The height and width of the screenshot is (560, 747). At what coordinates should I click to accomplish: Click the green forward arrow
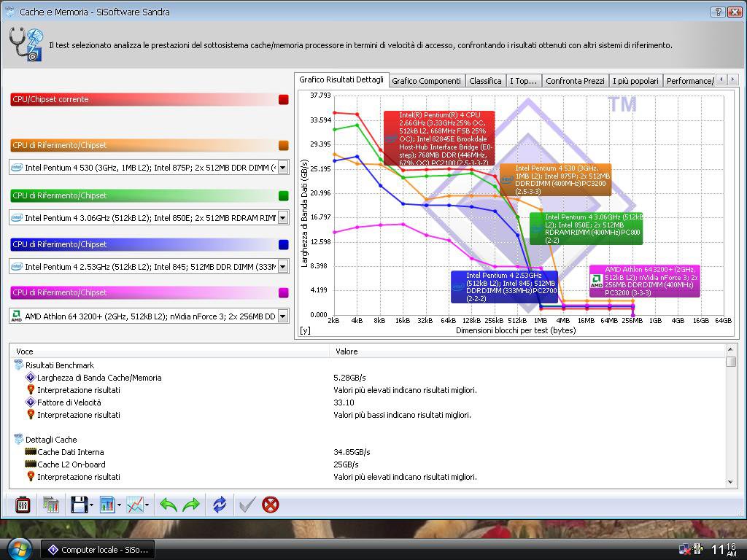click(x=191, y=504)
